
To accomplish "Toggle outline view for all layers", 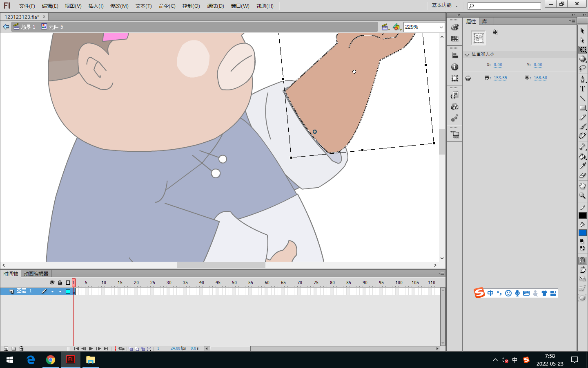I will coord(68,283).
